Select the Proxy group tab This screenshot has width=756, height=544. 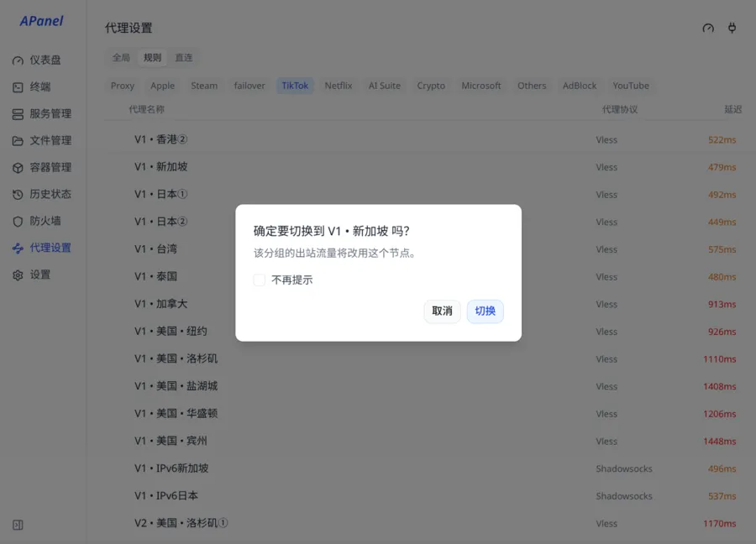[x=123, y=86]
